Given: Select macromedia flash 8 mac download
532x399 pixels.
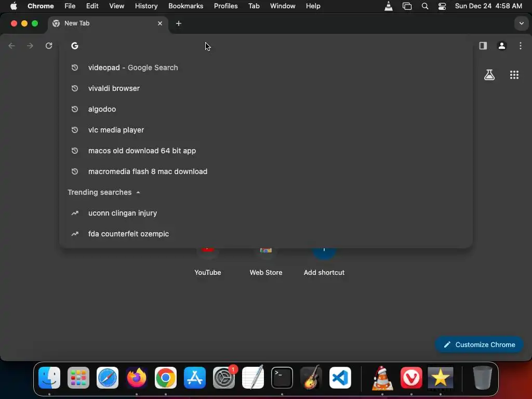Looking at the screenshot, I should pos(265,171).
